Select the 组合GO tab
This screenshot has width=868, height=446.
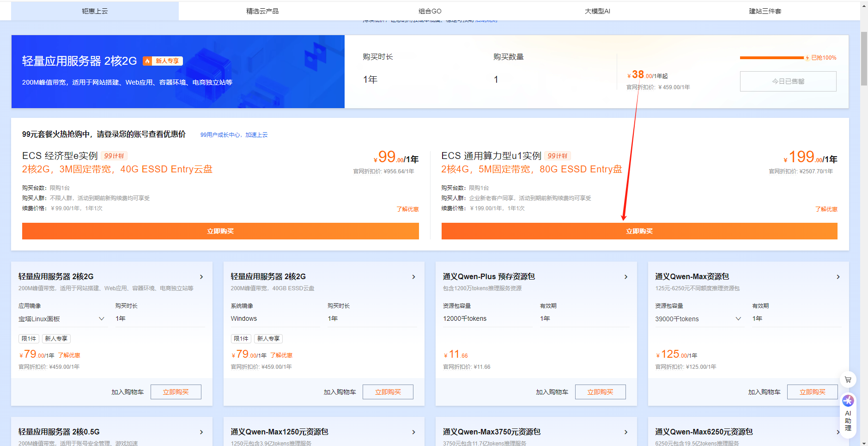tap(429, 11)
